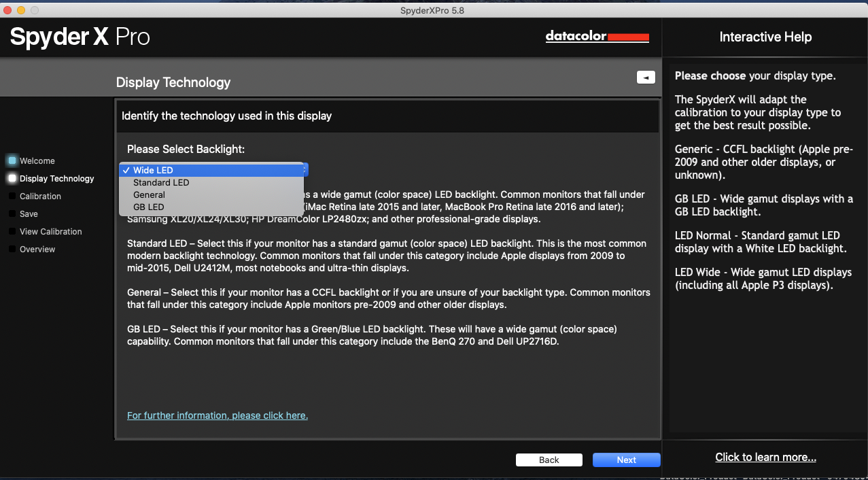Image resolution: width=868 pixels, height=480 pixels.
Task: Click the datacolor logo
Action: [597, 37]
